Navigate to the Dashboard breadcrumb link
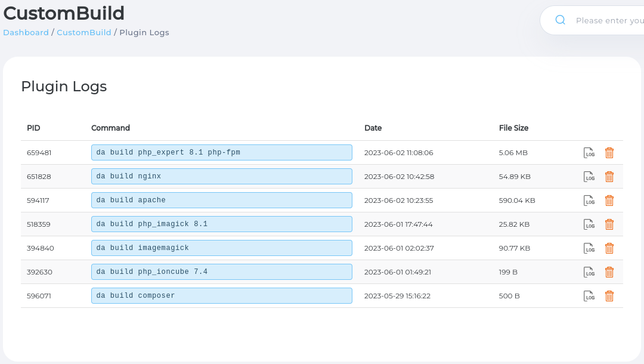The image size is (644, 364). 26,32
